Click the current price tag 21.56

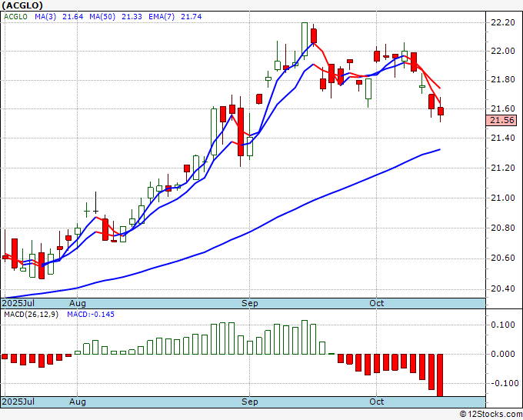[x=501, y=120]
